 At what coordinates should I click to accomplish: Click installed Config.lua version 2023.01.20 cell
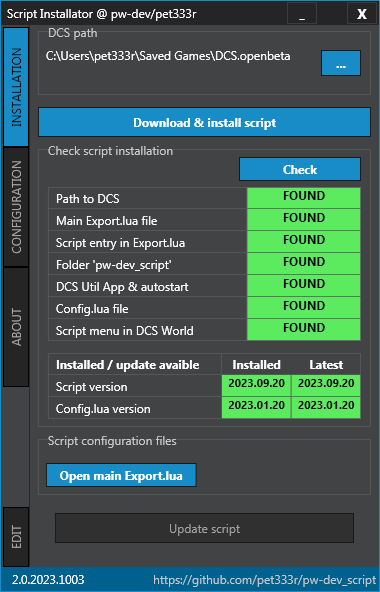click(256, 407)
